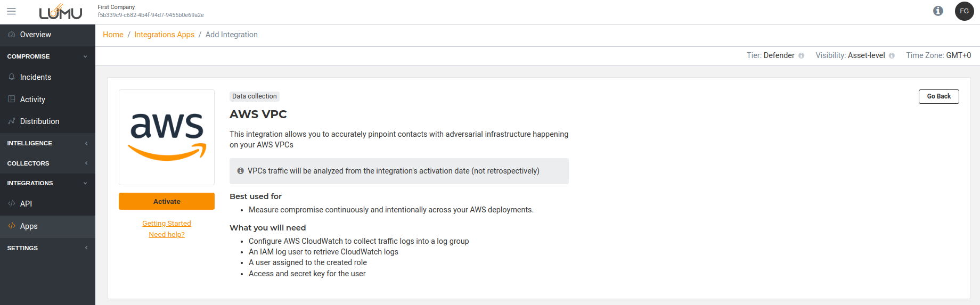Click the orange Activate button

167,201
